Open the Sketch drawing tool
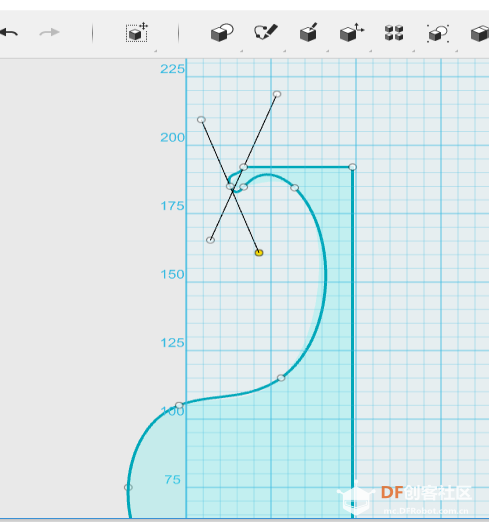489x522 pixels. click(266, 32)
